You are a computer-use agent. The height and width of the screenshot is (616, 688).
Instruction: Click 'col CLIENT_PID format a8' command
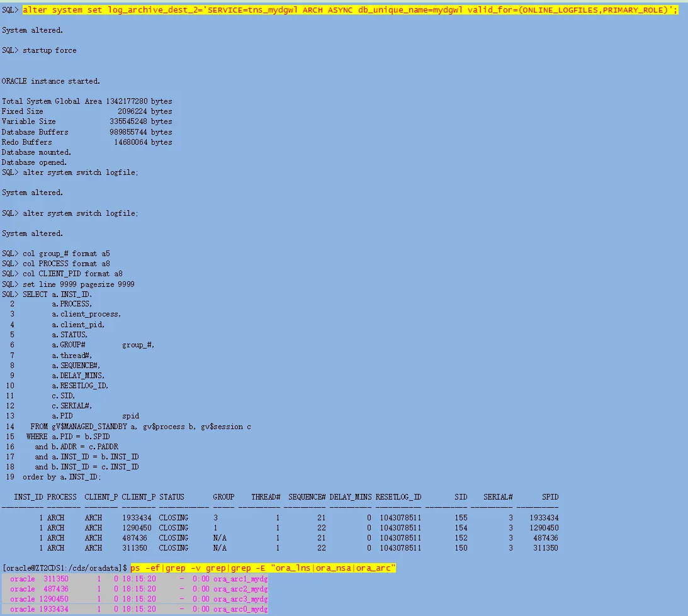pyautogui.click(x=73, y=274)
